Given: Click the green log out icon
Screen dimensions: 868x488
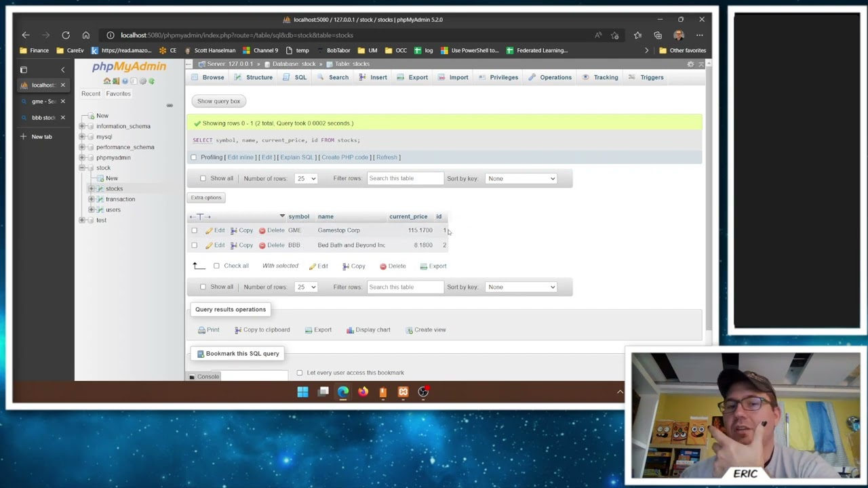Looking at the screenshot, I should click(116, 81).
